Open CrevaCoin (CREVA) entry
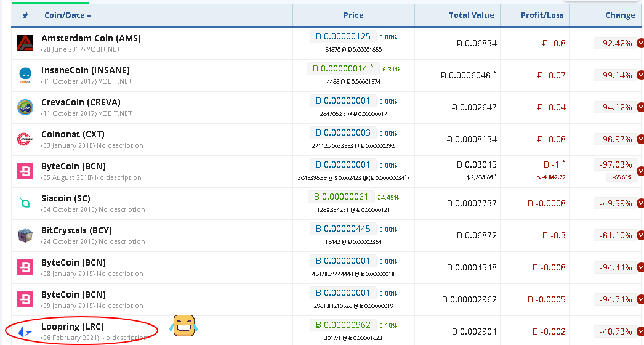Screen dimensions: 644x345 pyautogui.click(x=81, y=102)
